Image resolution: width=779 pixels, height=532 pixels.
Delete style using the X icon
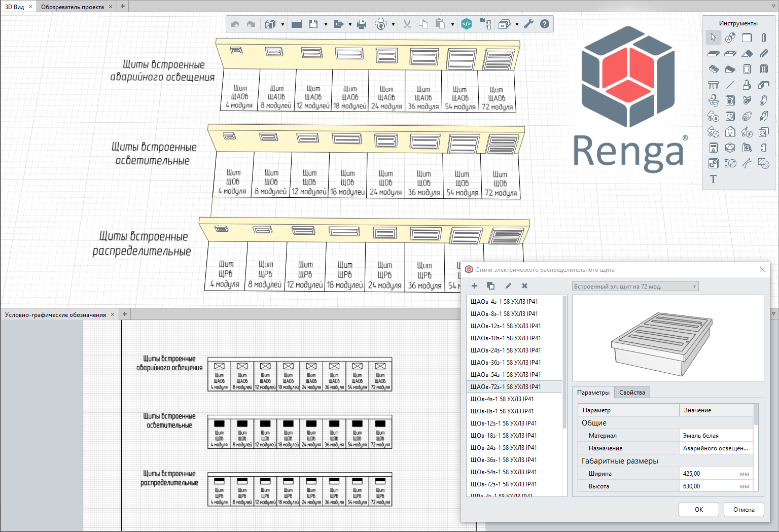click(x=524, y=286)
